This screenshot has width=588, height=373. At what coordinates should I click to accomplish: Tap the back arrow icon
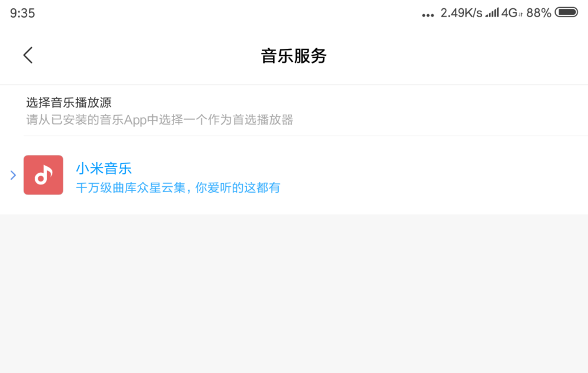[x=28, y=55]
